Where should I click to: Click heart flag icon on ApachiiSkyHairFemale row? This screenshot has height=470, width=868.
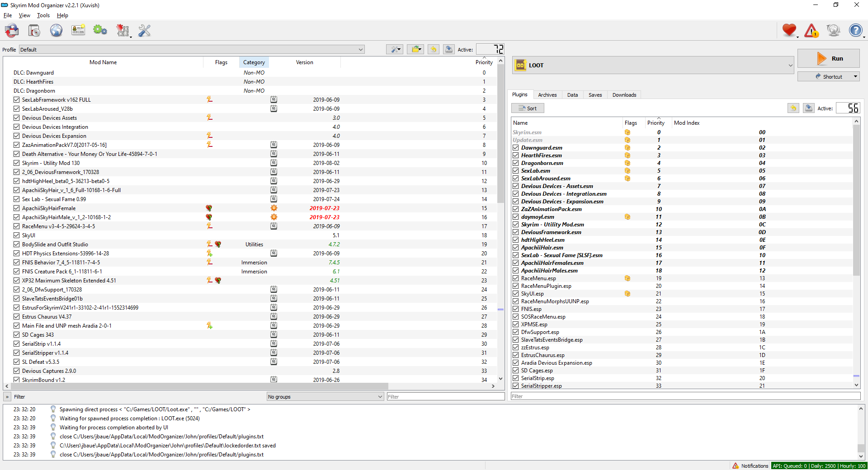[x=209, y=208]
